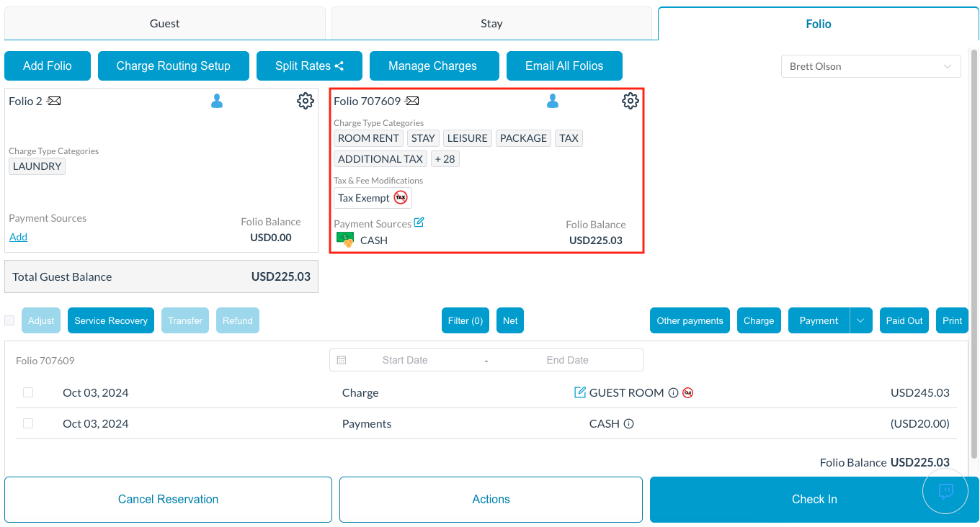Tick the checkbox for the GUEST ROOM charge row
Screen dimensions: 980x527
[28, 392]
